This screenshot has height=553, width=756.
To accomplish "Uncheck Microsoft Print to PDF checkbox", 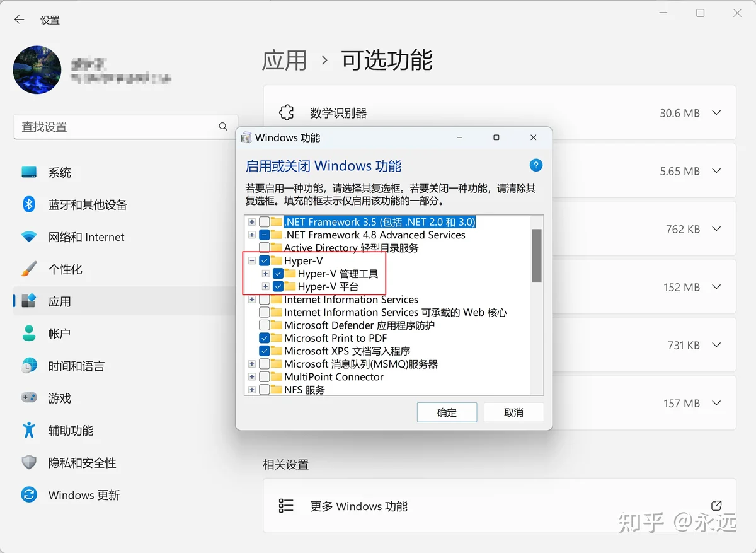I will [x=265, y=338].
